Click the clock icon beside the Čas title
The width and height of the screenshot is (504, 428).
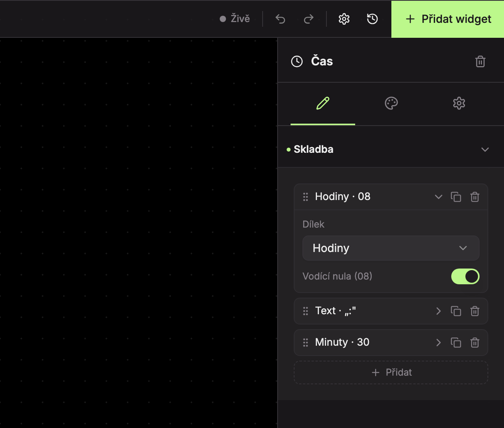[297, 61]
